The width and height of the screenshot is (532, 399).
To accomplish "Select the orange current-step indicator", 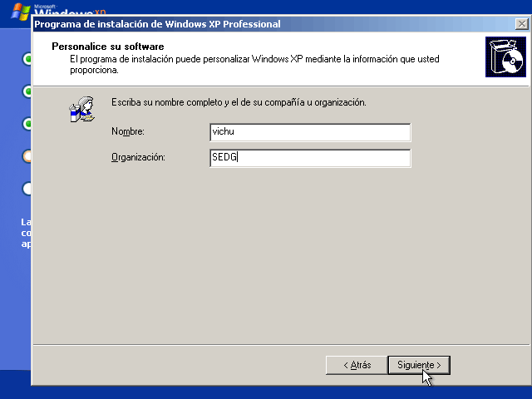I will 27,156.
